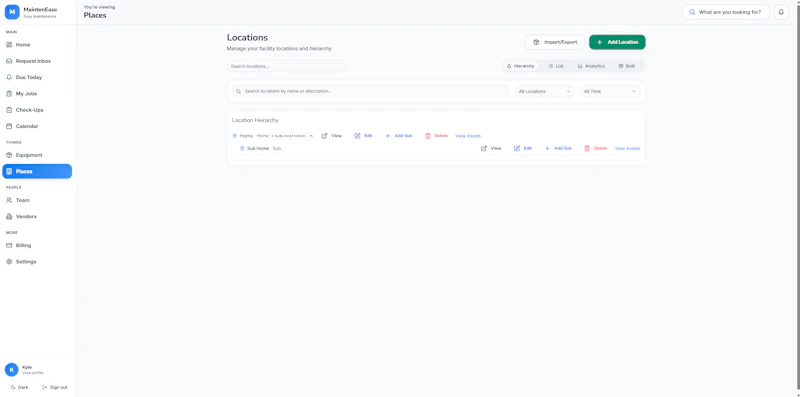800x397 pixels.
Task: Focus the 'What are you looking for?' search
Action: [x=726, y=12]
